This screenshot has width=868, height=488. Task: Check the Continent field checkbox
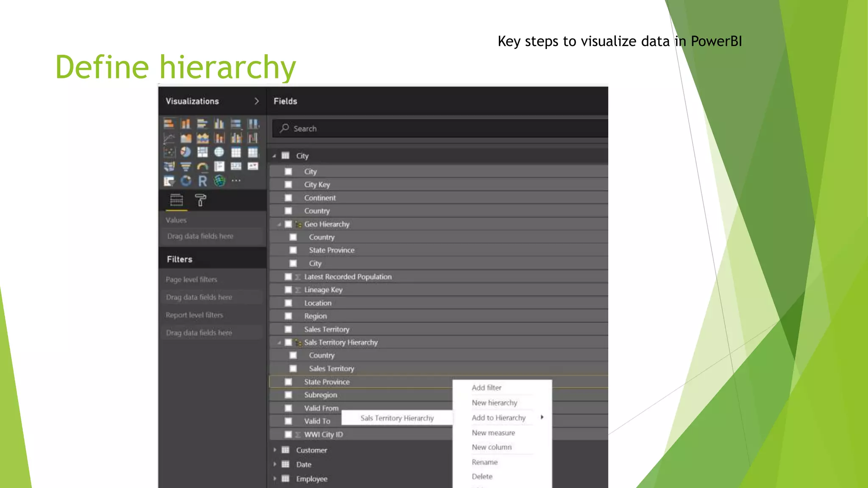pyautogui.click(x=288, y=198)
